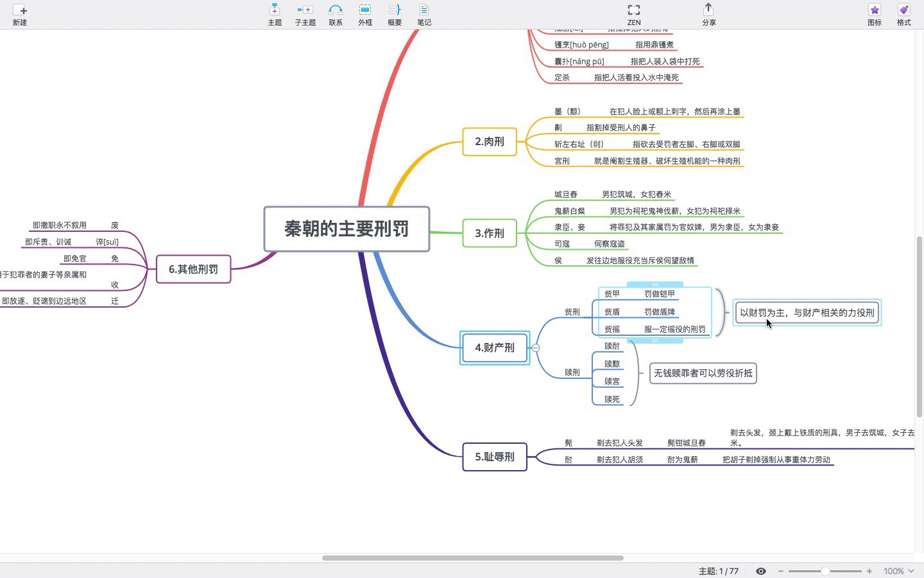Select the central topic 秦朝的主要刑罚
924x578 pixels.
[x=346, y=229]
